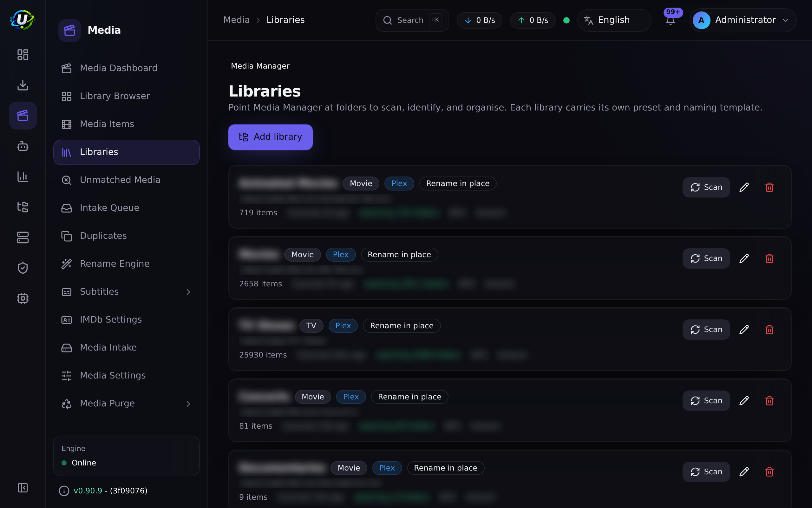Open Intake Queue in sidebar

click(127, 208)
